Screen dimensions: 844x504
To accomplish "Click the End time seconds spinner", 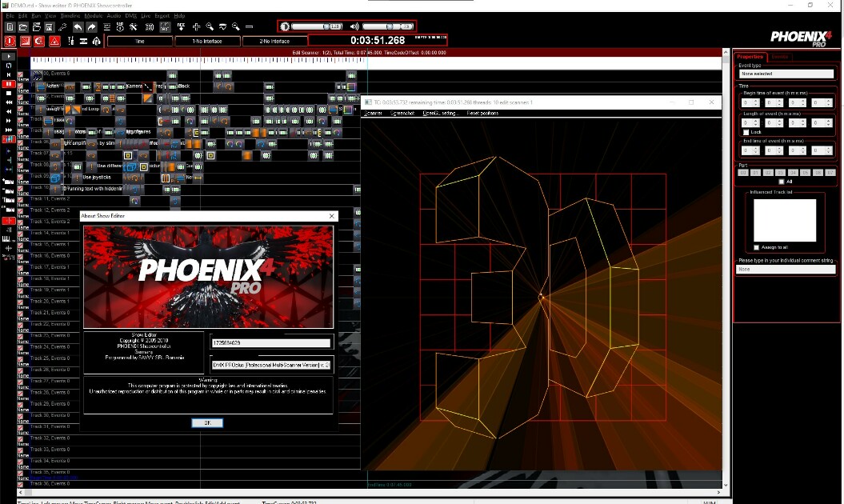I will (797, 150).
